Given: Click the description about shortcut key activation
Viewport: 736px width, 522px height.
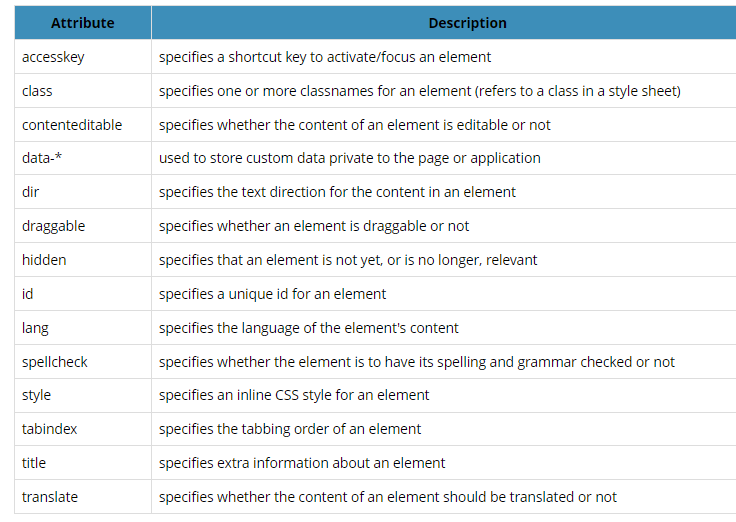Looking at the screenshot, I should click(325, 57).
